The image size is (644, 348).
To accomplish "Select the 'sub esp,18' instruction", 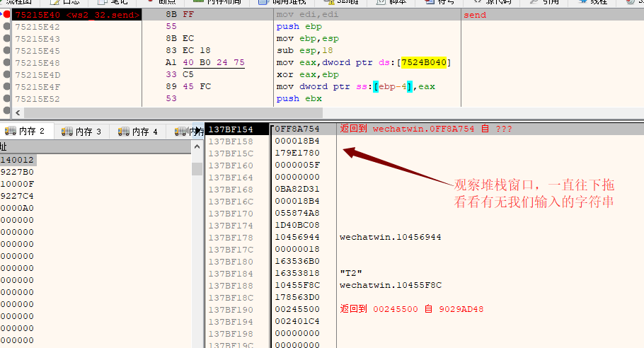I will pyautogui.click(x=304, y=50).
